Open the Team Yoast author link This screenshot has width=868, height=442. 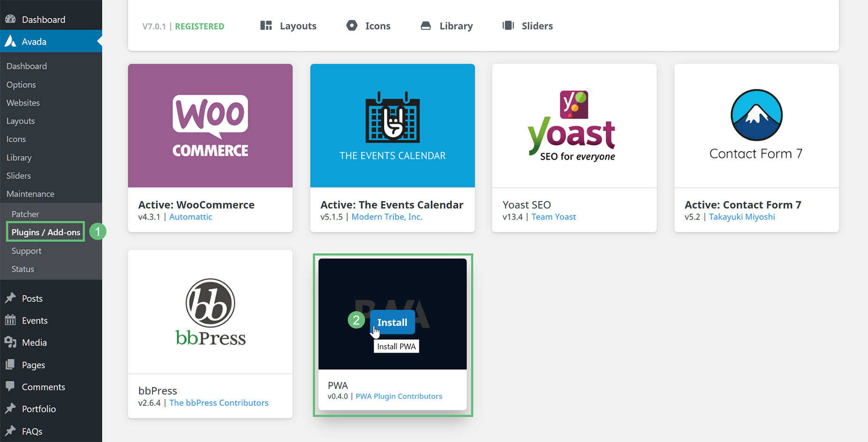tap(554, 217)
